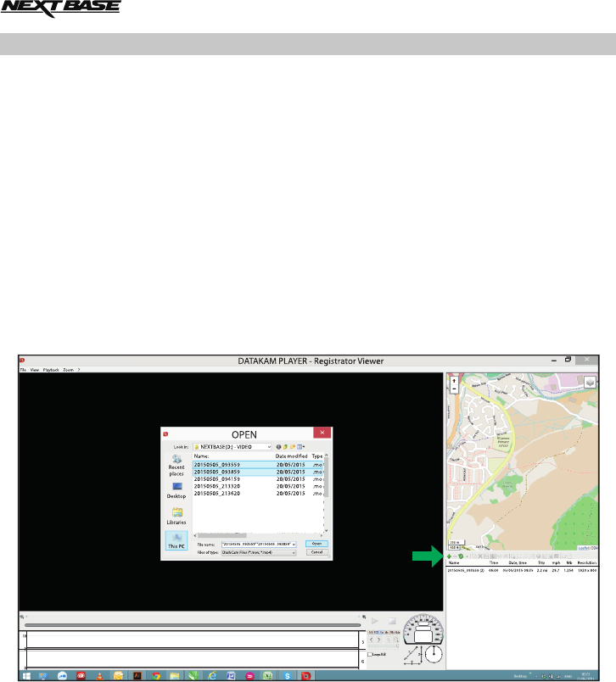
Task: Expand the Look in folder dropdown
Action: pos(269,447)
